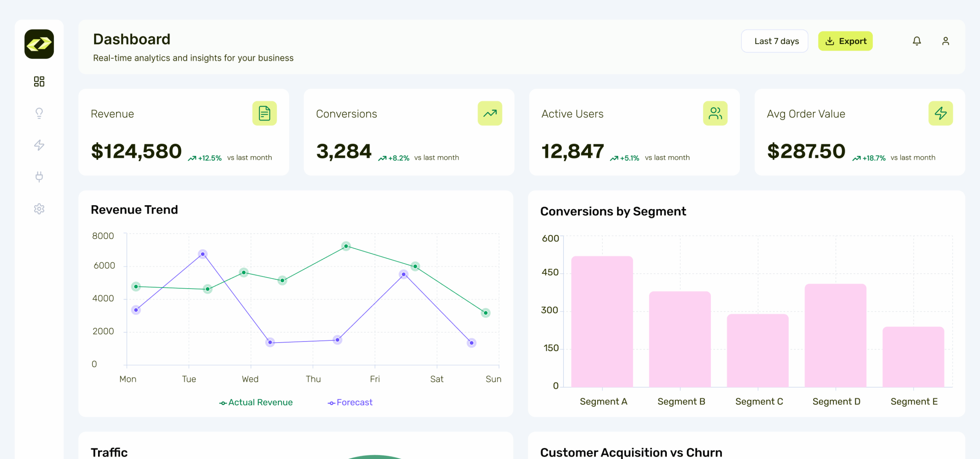This screenshot has height=459, width=980.
Task: Click the Export button
Action: [845, 41]
